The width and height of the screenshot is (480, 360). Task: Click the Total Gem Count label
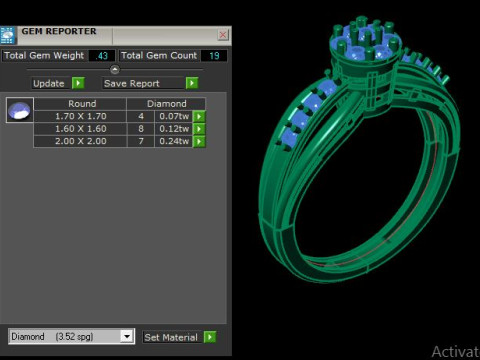pos(159,55)
